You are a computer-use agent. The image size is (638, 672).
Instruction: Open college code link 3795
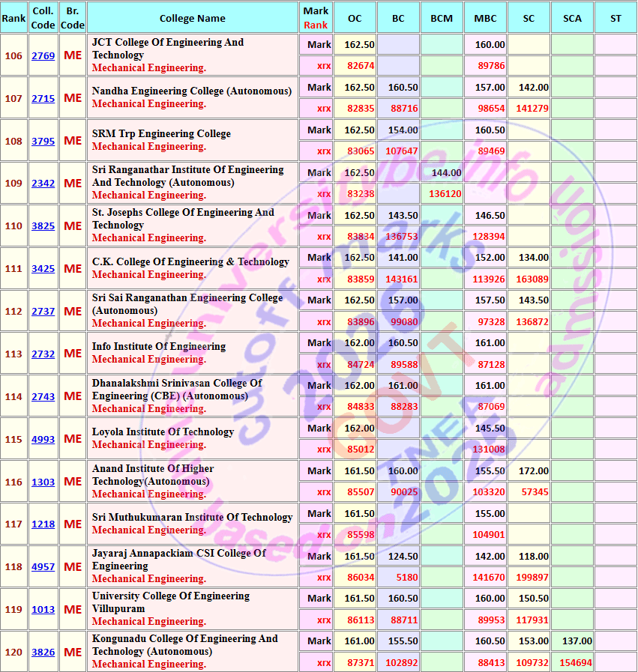pos(43,141)
